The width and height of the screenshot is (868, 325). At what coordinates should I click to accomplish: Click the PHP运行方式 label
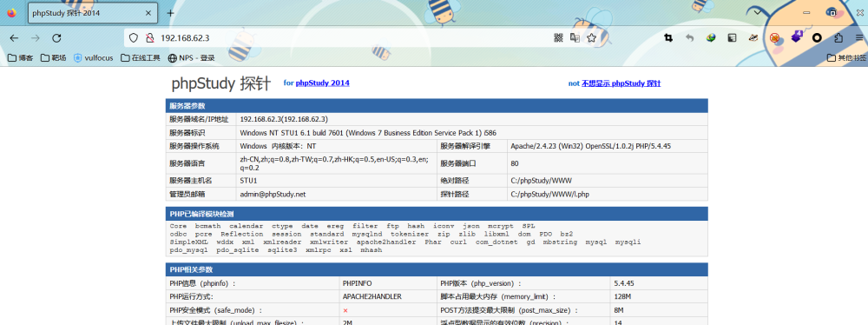point(191,296)
